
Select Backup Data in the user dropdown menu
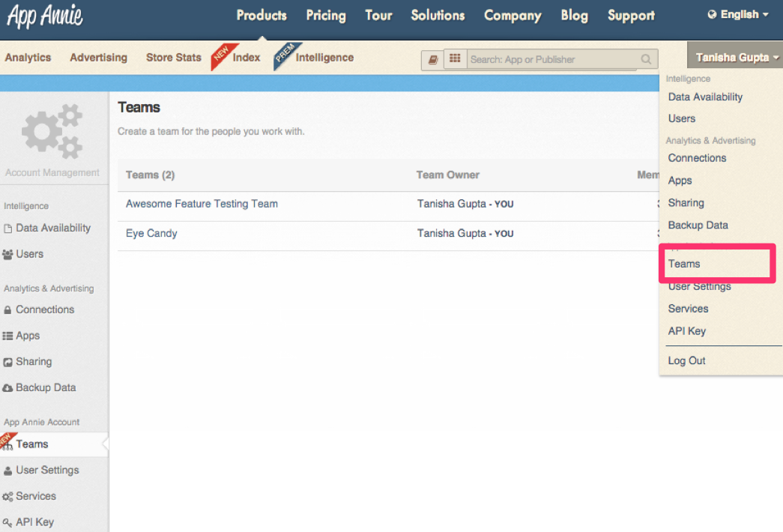pos(698,226)
